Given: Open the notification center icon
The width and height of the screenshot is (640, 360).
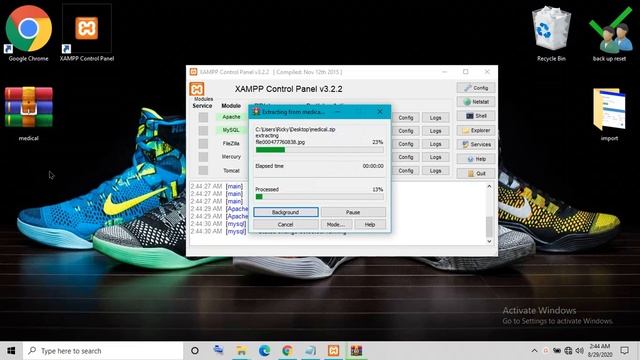Looking at the screenshot, I should (x=624, y=351).
